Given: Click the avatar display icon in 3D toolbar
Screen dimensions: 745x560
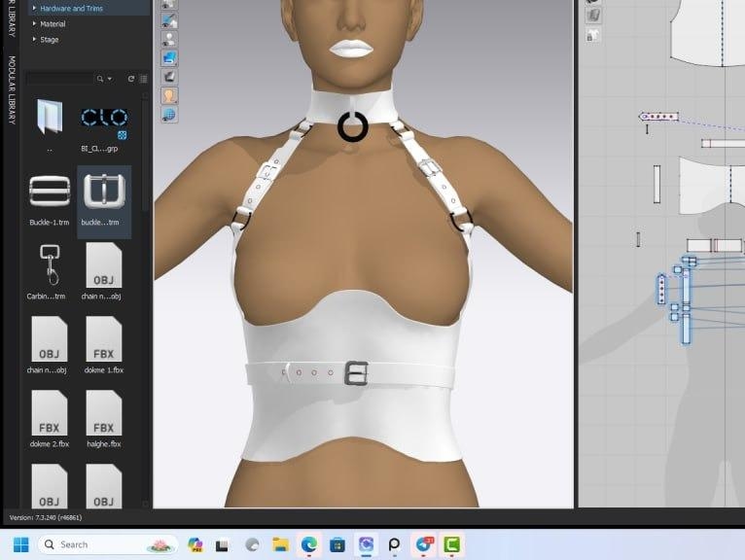Looking at the screenshot, I should (169, 95).
